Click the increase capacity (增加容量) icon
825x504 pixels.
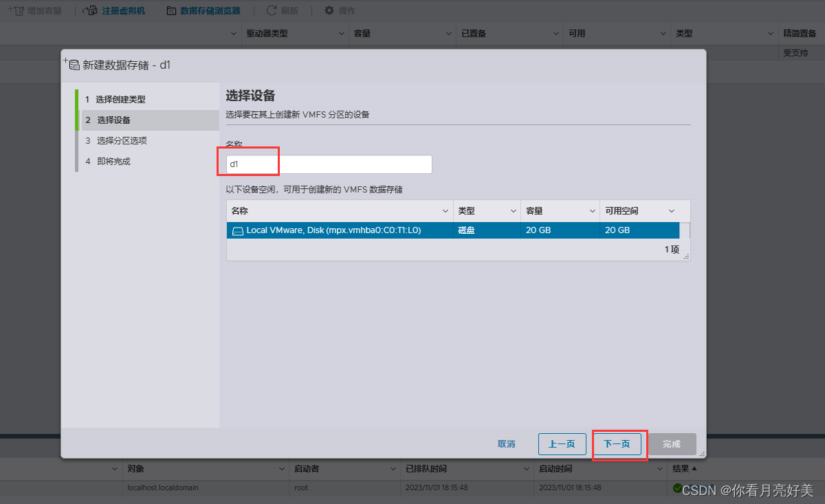15,11
